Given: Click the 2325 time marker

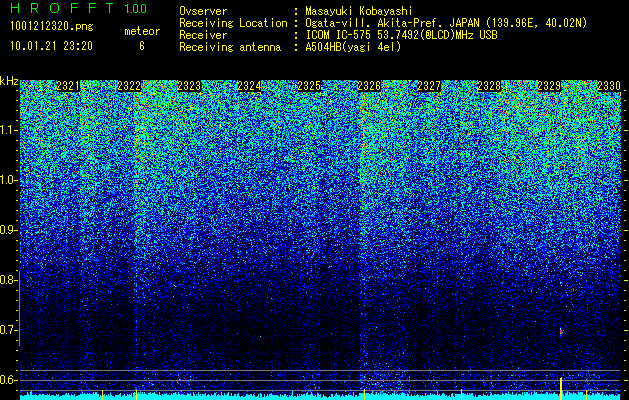Looking at the screenshot, I should [309, 86].
